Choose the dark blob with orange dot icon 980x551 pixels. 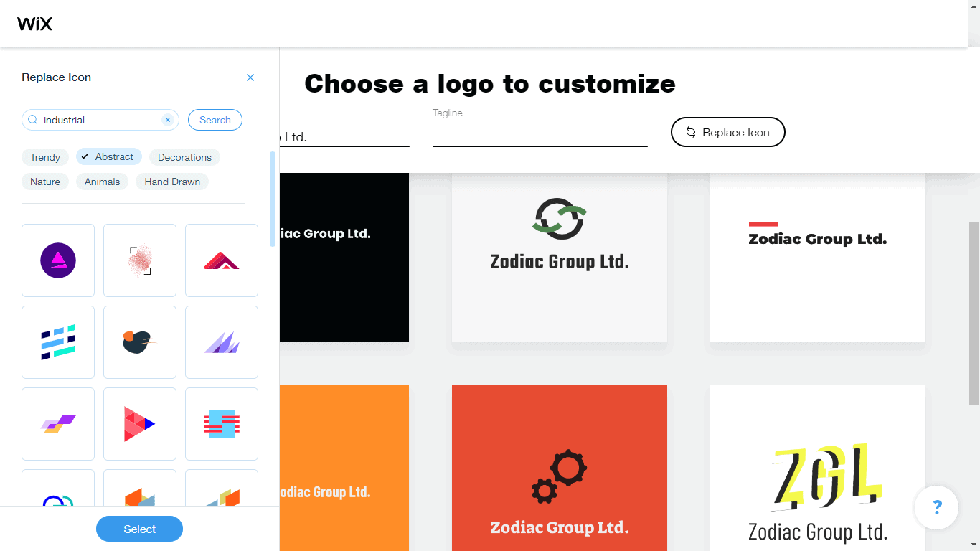(140, 342)
